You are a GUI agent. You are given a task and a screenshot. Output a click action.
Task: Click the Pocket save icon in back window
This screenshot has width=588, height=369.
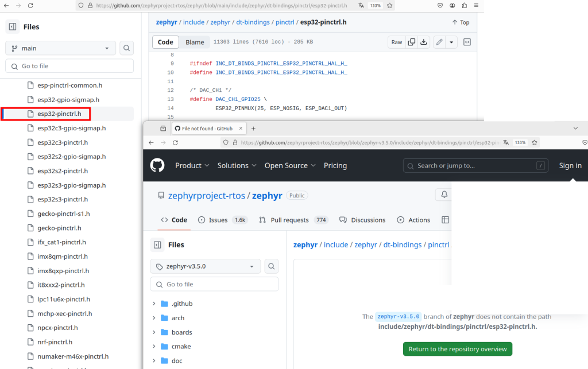coord(440,6)
